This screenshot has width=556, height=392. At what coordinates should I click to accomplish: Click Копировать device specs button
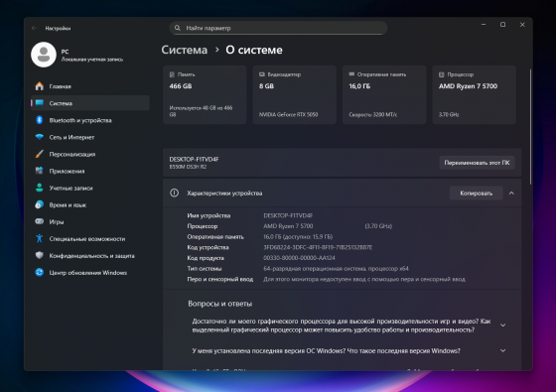[477, 194]
